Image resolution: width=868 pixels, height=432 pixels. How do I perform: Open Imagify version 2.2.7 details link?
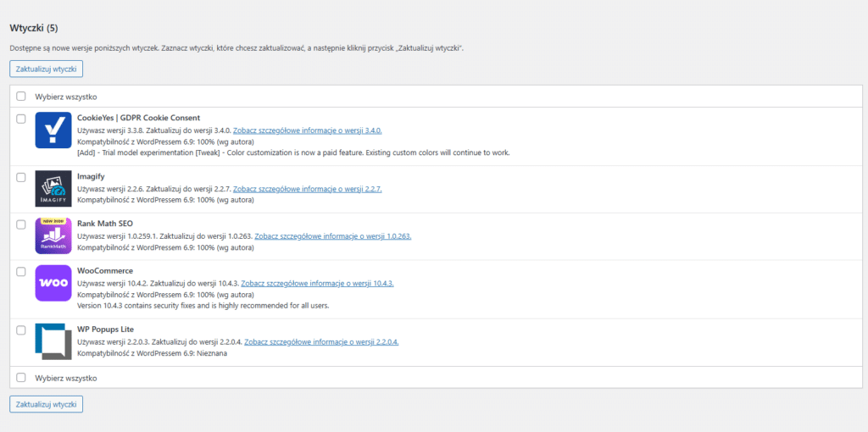coord(308,189)
